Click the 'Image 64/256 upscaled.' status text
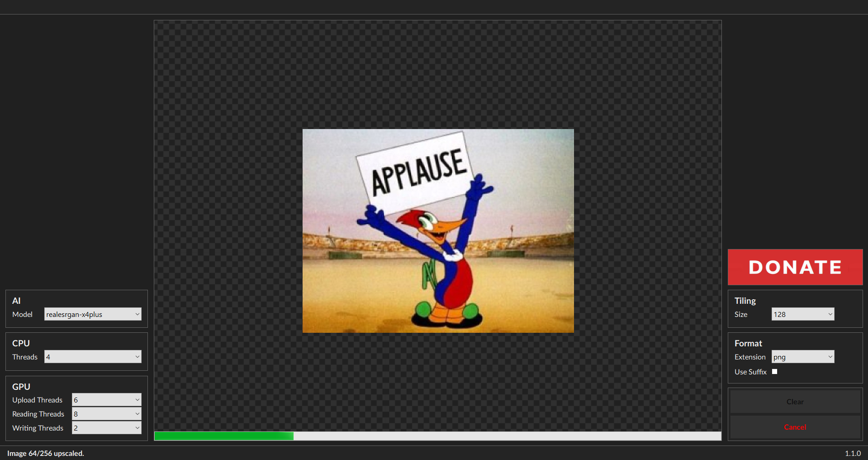868x460 pixels. pos(46,453)
